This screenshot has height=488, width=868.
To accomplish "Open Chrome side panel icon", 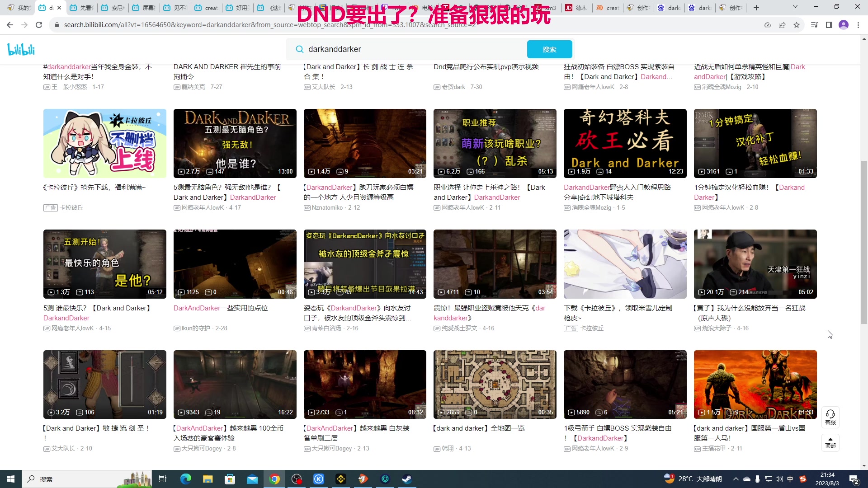I will (x=829, y=25).
